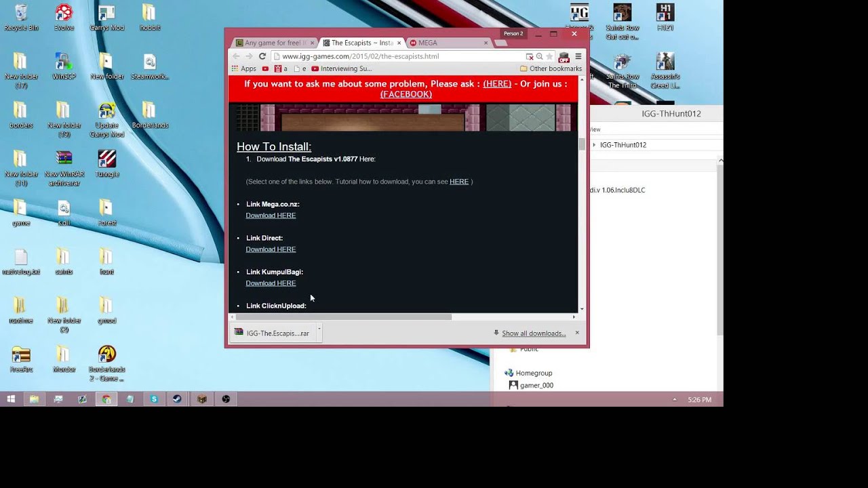Switch to the 'Any game for free' tab
868x488 pixels.
[x=273, y=43]
